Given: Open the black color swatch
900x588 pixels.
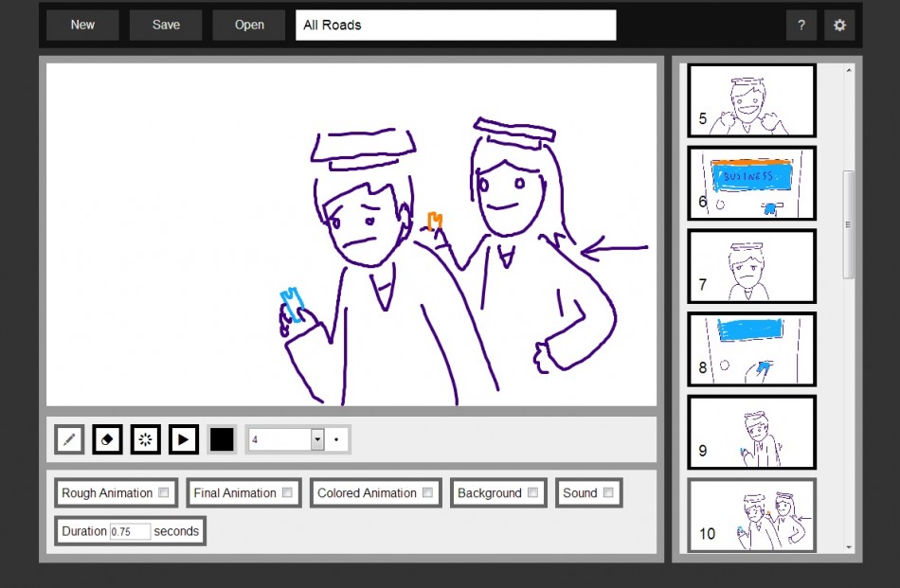Looking at the screenshot, I should click(222, 439).
